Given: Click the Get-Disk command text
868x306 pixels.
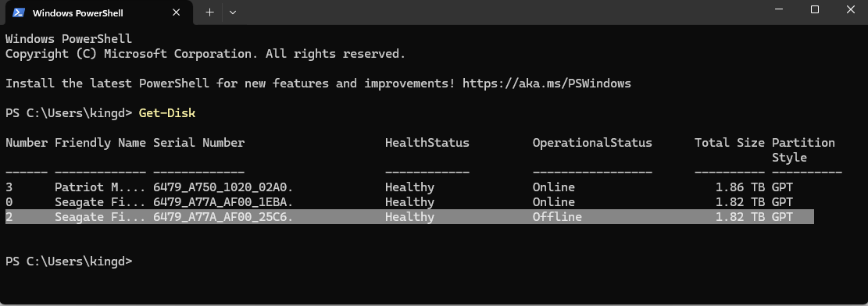Looking at the screenshot, I should pos(166,113).
